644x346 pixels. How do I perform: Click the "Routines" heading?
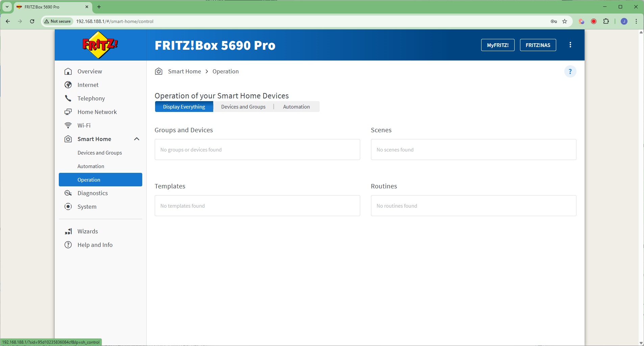(384, 186)
